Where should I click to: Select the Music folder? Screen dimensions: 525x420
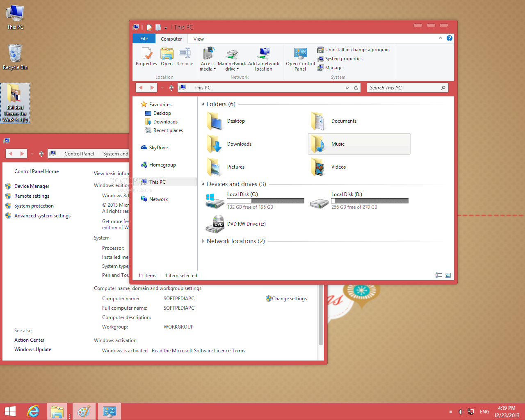coord(359,144)
